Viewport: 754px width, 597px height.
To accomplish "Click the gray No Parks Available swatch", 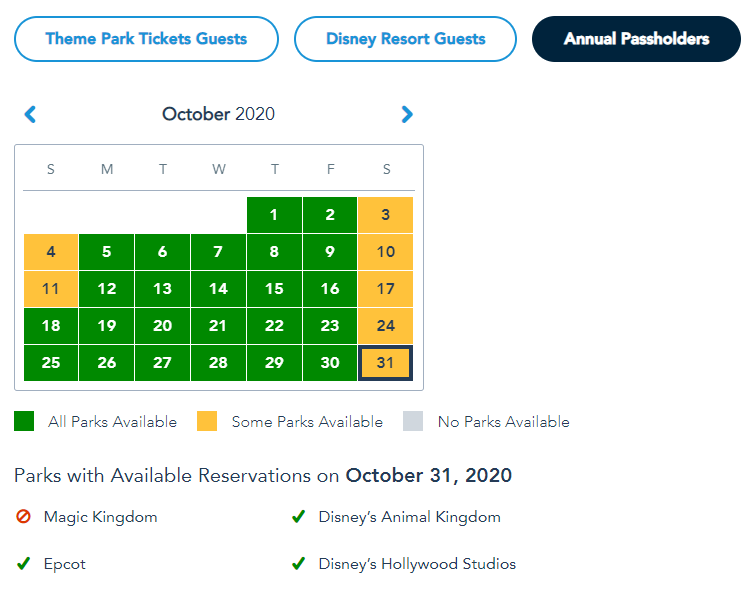I will click(x=413, y=421).
